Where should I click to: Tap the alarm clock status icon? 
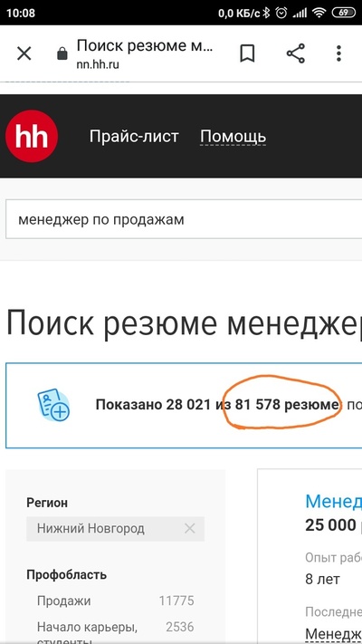(x=281, y=13)
